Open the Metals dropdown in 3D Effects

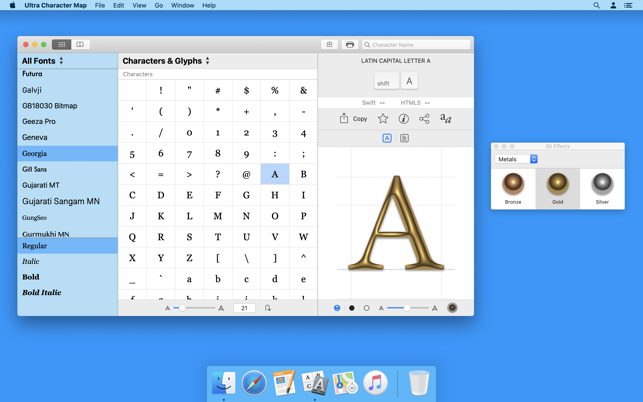pyautogui.click(x=517, y=159)
